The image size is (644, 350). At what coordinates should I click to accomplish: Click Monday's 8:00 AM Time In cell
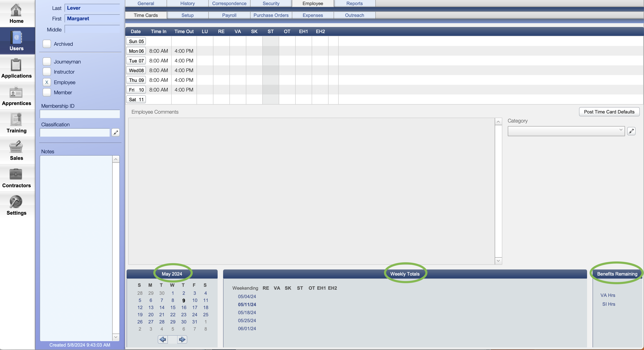point(159,51)
